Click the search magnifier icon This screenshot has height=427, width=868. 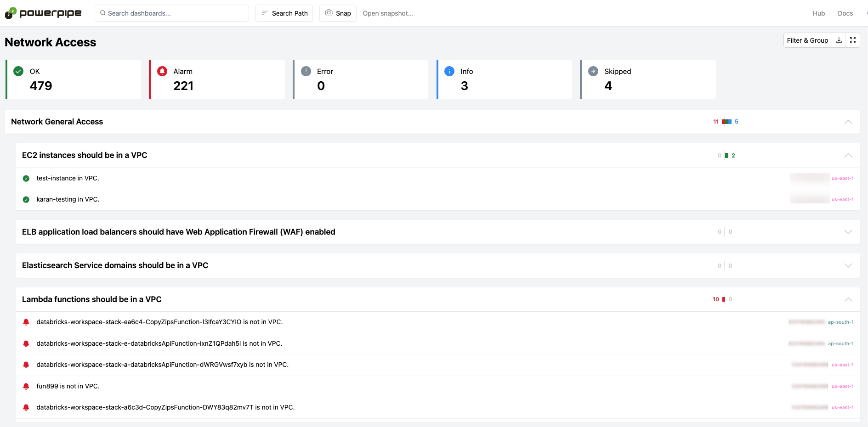(103, 13)
